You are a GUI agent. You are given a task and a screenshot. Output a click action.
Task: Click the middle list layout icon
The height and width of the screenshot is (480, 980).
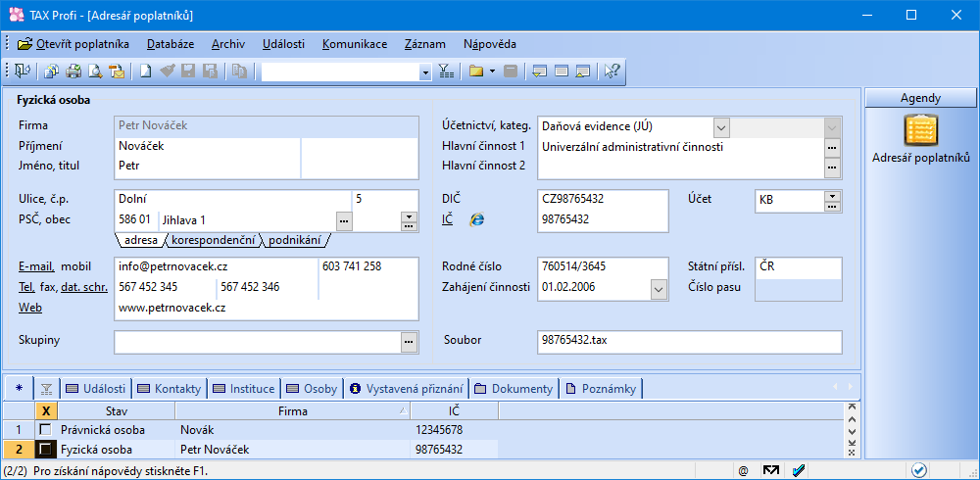pyautogui.click(x=562, y=72)
